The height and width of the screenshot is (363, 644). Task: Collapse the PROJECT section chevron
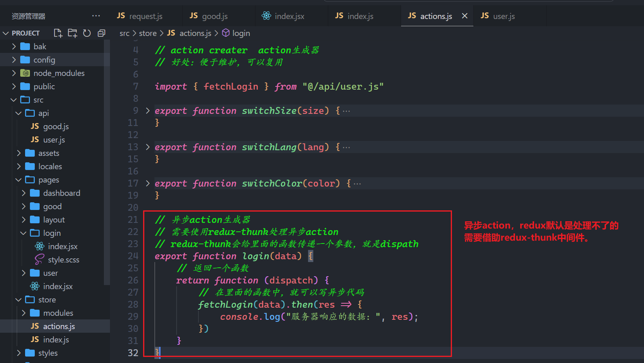coord(6,33)
